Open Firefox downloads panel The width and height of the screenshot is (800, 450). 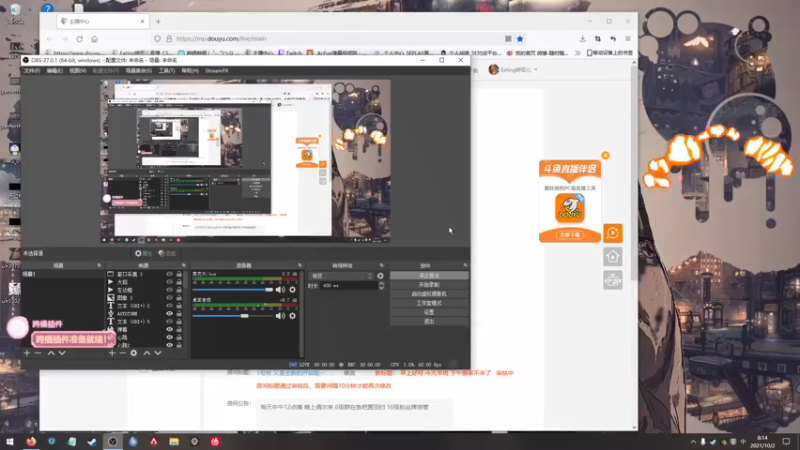click(x=583, y=39)
